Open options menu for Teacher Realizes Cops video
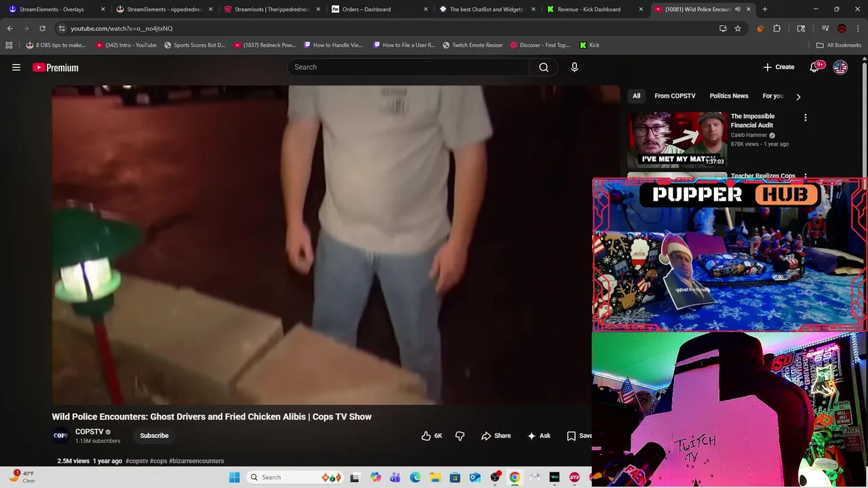Image resolution: width=868 pixels, height=488 pixels. 806,176
